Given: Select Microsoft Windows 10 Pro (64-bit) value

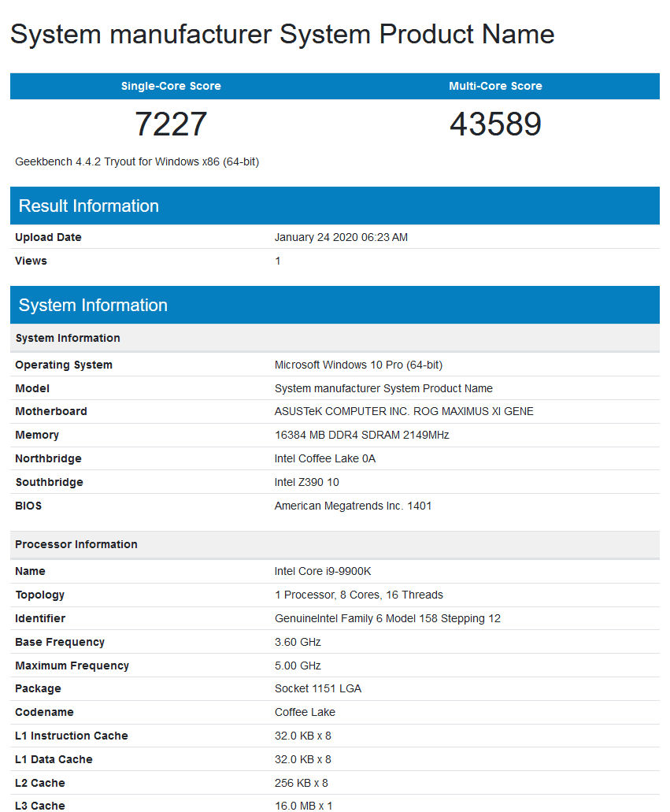Looking at the screenshot, I should pos(358,365).
